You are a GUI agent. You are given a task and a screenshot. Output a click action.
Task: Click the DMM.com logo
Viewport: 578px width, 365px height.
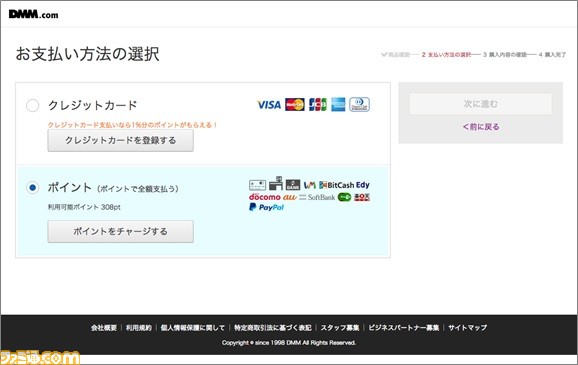click(x=34, y=14)
